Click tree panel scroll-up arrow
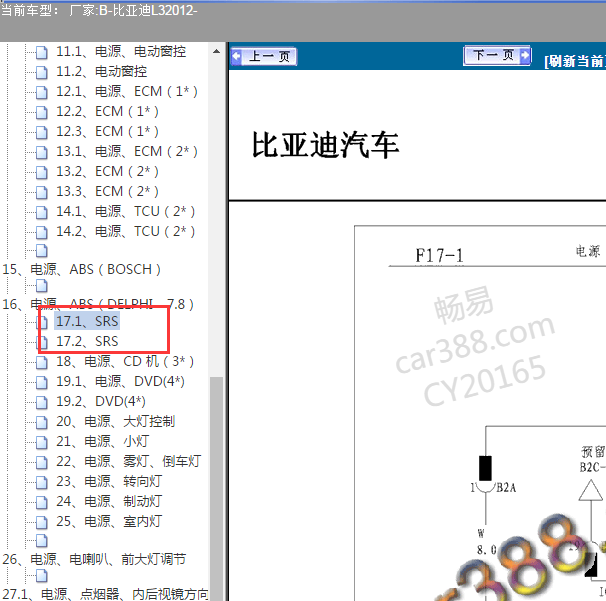The image size is (606, 601). (x=216, y=51)
